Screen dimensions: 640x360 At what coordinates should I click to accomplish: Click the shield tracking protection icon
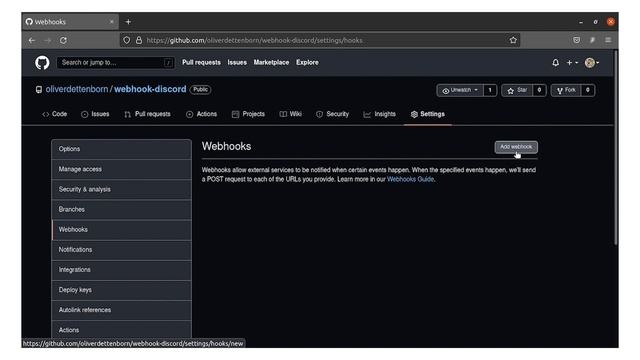127,40
